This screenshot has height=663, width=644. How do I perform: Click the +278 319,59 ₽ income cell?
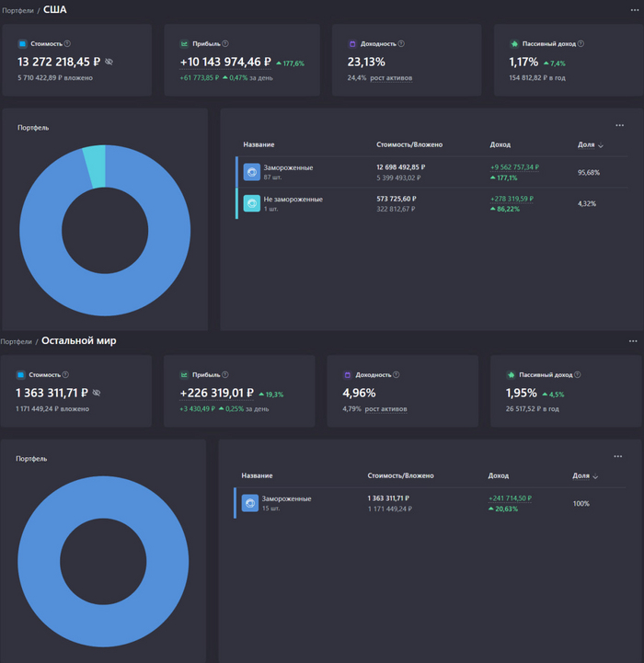coord(512,199)
